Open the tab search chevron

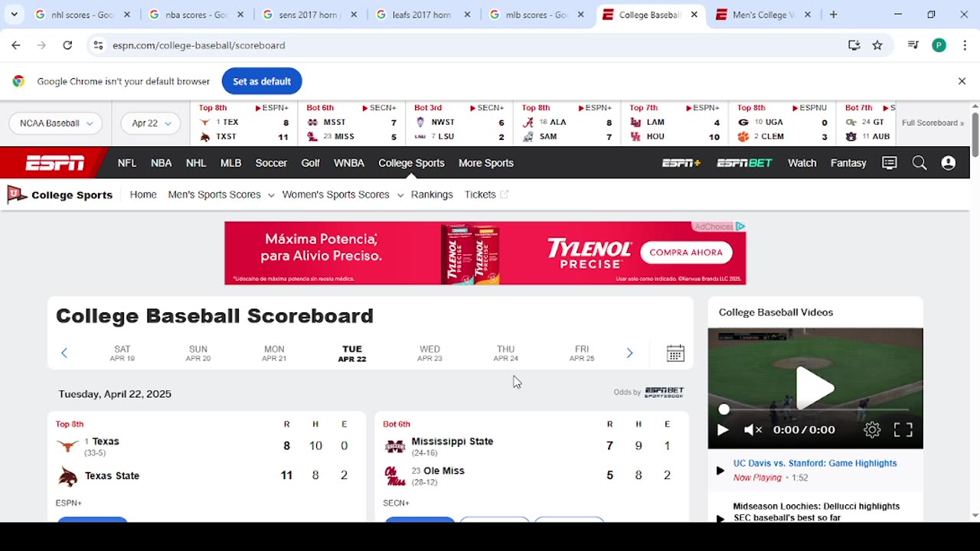coord(15,15)
